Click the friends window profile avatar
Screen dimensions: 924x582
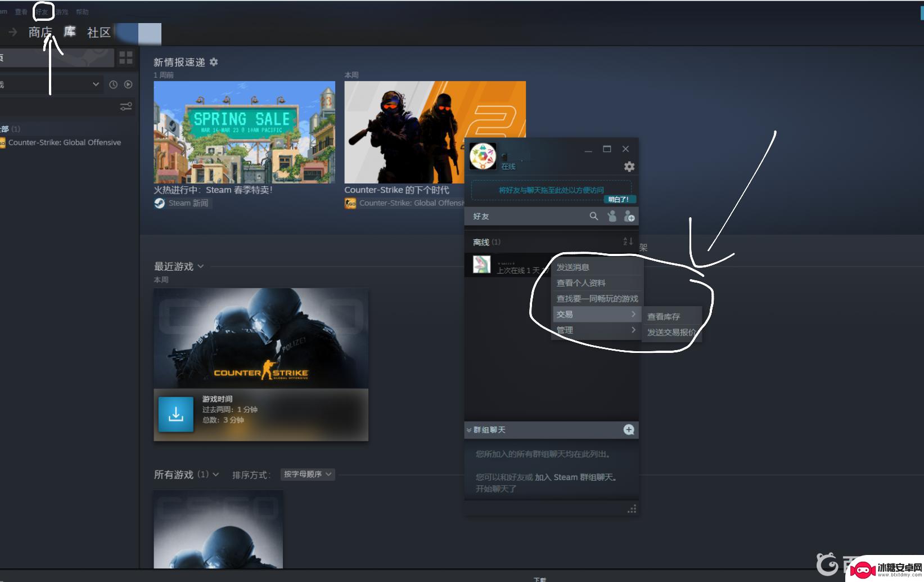click(x=483, y=156)
